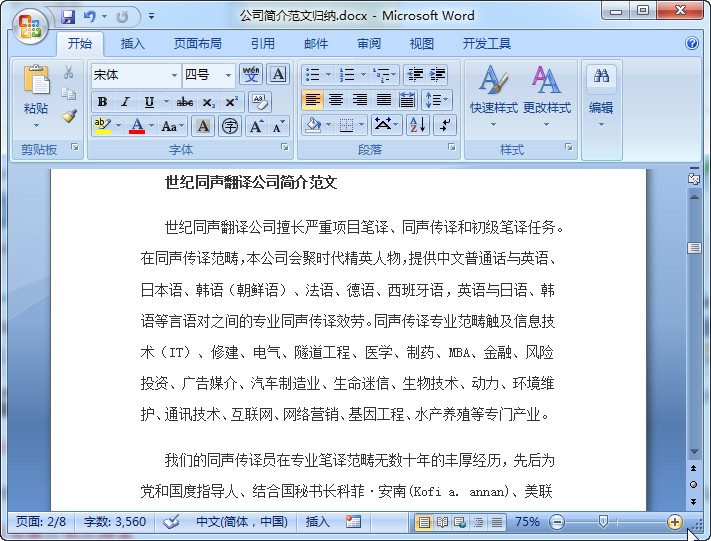Show/Hide paragraph marks

point(445,125)
